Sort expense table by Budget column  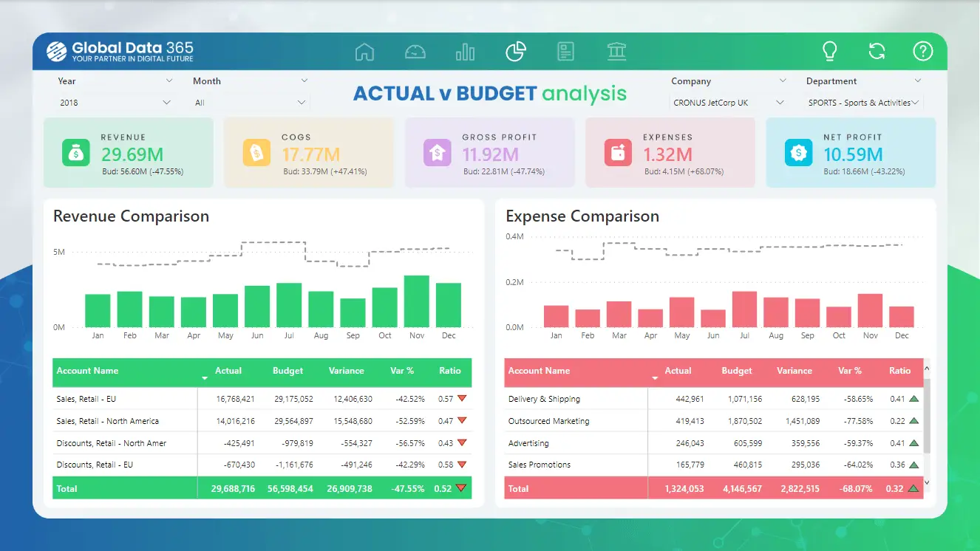point(737,371)
